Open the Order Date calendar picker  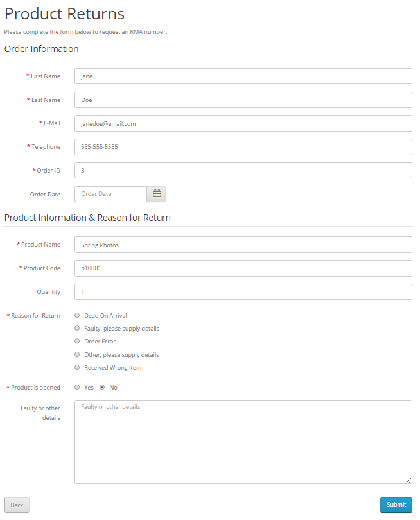156,194
